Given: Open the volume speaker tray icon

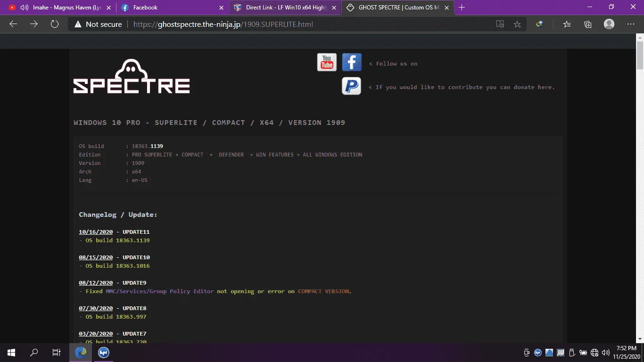Looking at the screenshot, I should [605, 353].
